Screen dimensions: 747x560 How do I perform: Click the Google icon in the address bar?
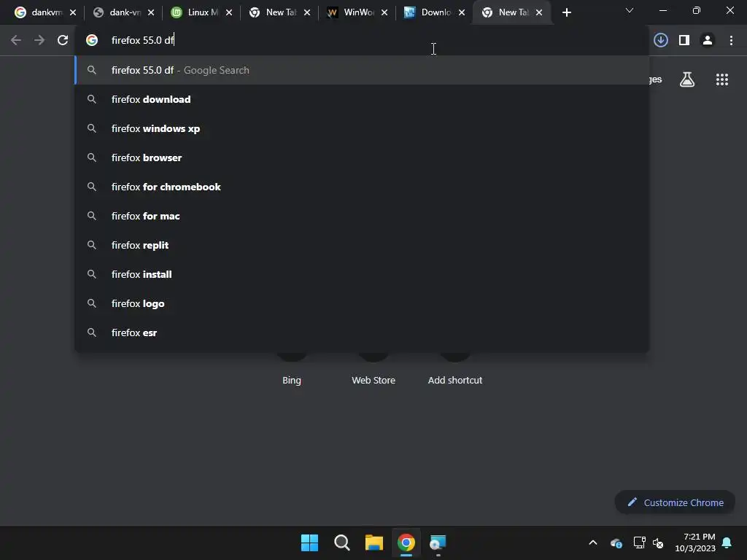(x=91, y=41)
